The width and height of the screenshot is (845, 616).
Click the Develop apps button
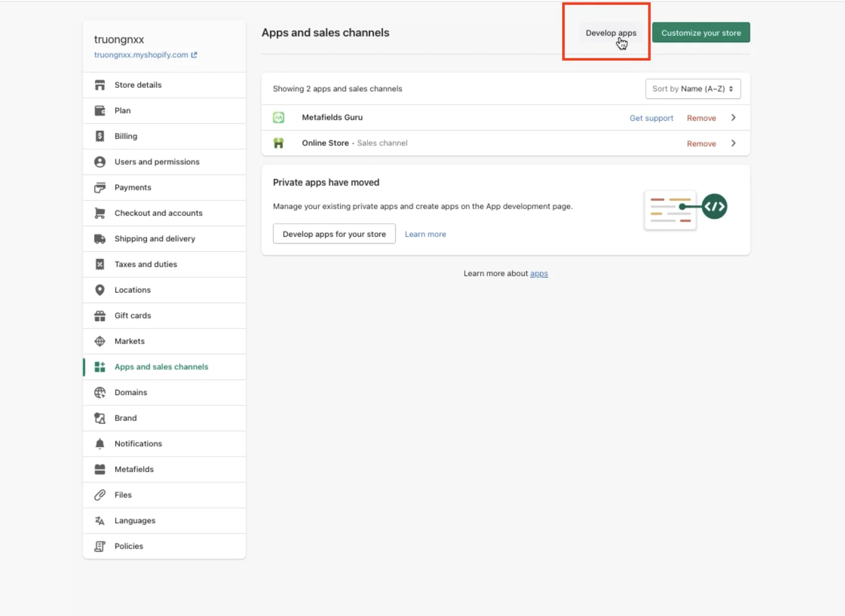(611, 32)
